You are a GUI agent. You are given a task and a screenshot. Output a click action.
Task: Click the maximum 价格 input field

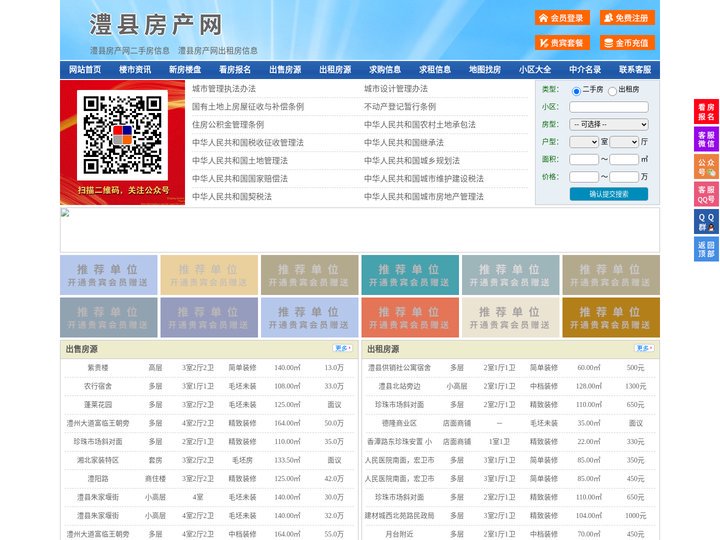pos(624,177)
